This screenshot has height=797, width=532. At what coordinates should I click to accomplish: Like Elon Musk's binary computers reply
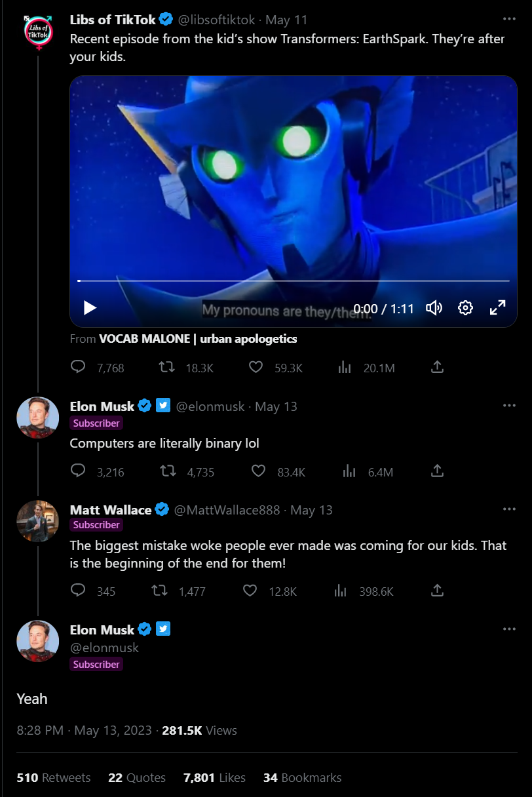tap(258, 471)
